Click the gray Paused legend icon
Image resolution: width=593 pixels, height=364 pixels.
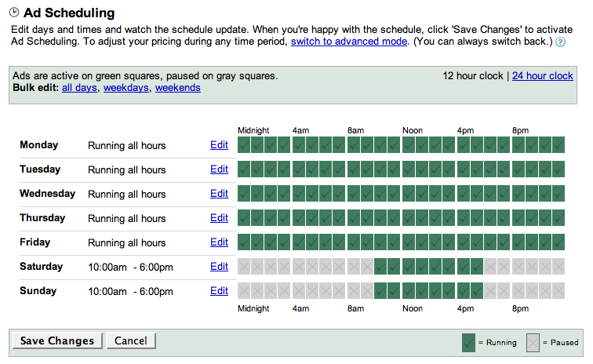pyautogui.click(x=533, y=342)
